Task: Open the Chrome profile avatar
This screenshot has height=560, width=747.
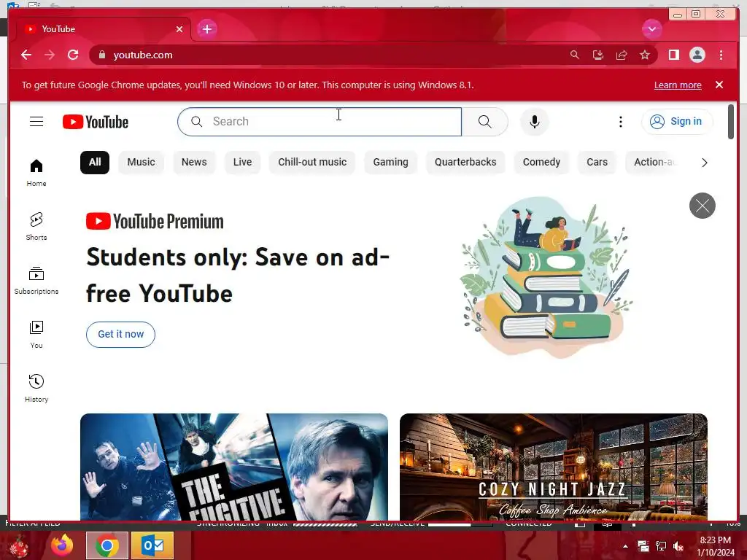Action: pos(697,55)
